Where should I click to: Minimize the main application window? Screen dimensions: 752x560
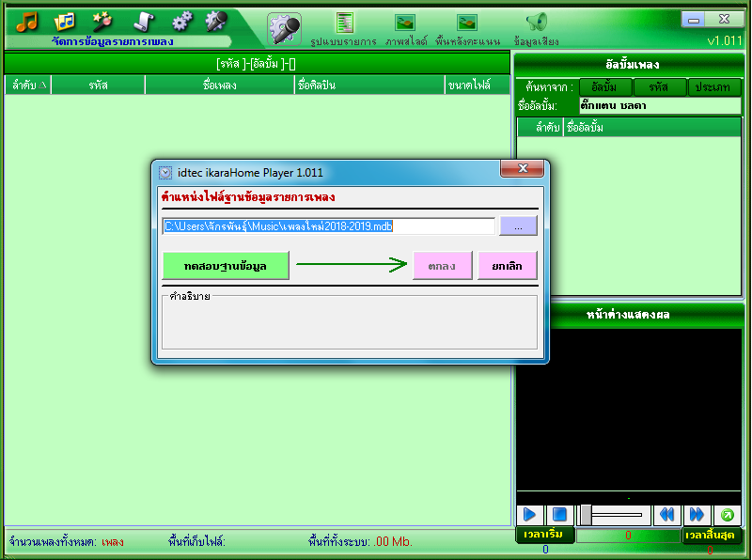tap(694, 20)
